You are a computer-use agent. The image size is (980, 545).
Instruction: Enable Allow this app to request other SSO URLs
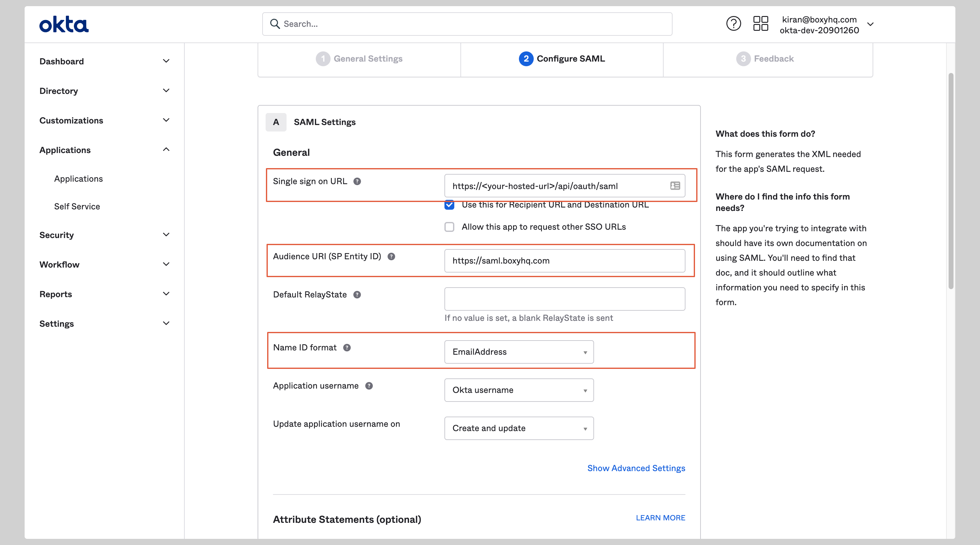449,226
